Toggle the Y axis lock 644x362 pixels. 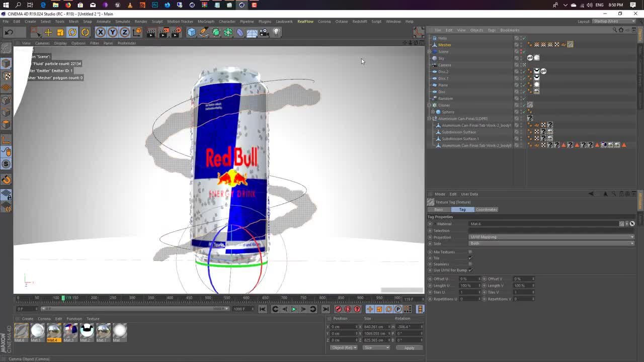pos(112,32)
